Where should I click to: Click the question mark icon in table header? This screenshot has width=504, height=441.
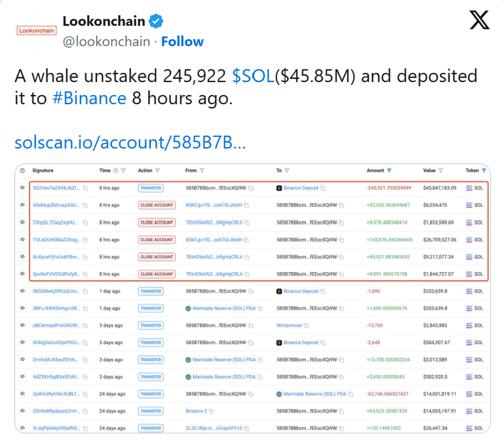click(22, 171)
